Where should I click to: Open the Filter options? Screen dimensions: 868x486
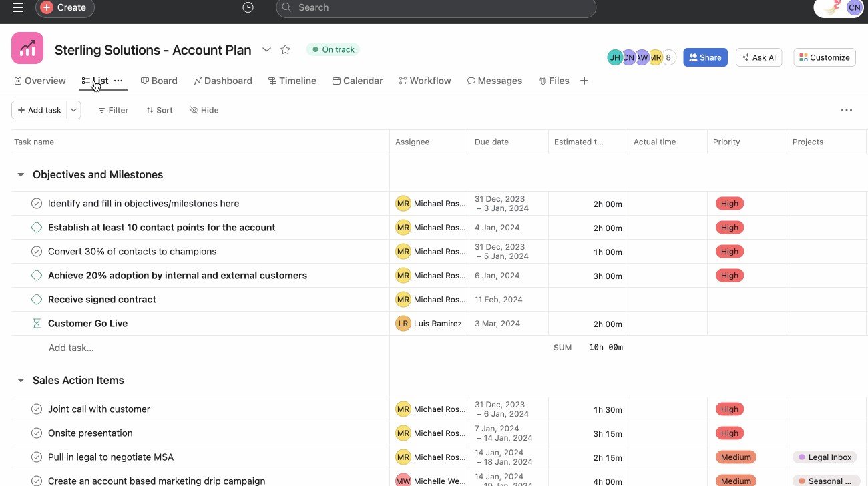(x=113, y=110)
